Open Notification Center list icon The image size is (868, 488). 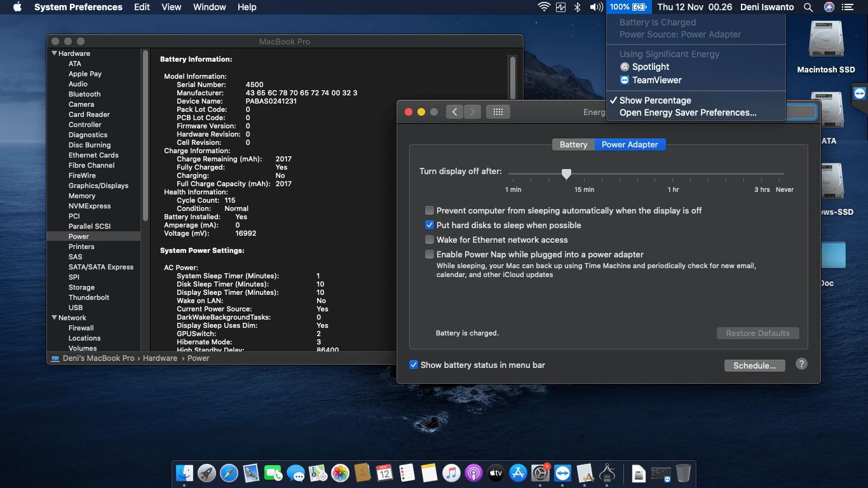pos(848,7)
